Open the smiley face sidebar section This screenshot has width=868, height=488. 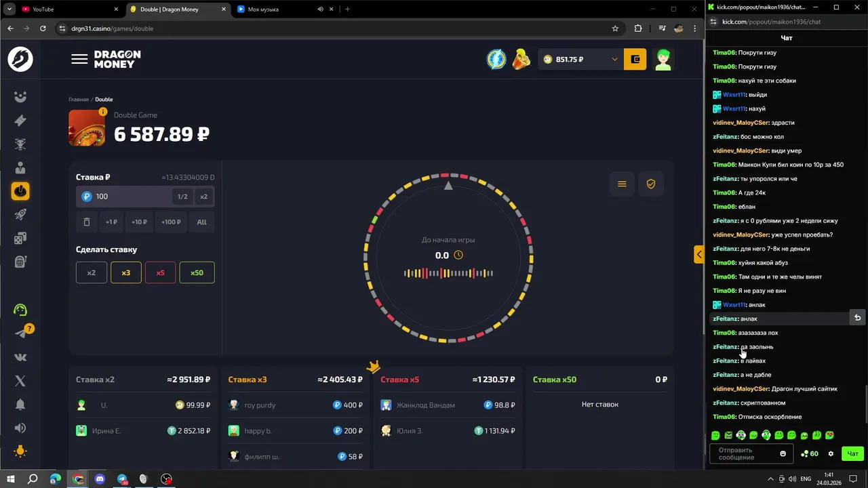coord(20,97)
